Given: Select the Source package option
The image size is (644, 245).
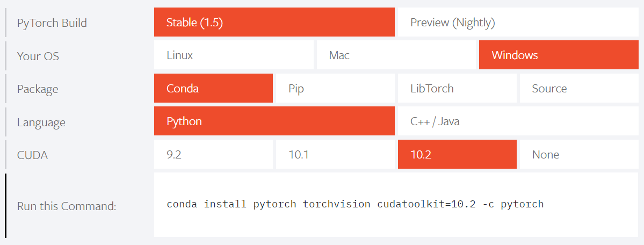Looking at the screenshot, I should click(578, 89).
